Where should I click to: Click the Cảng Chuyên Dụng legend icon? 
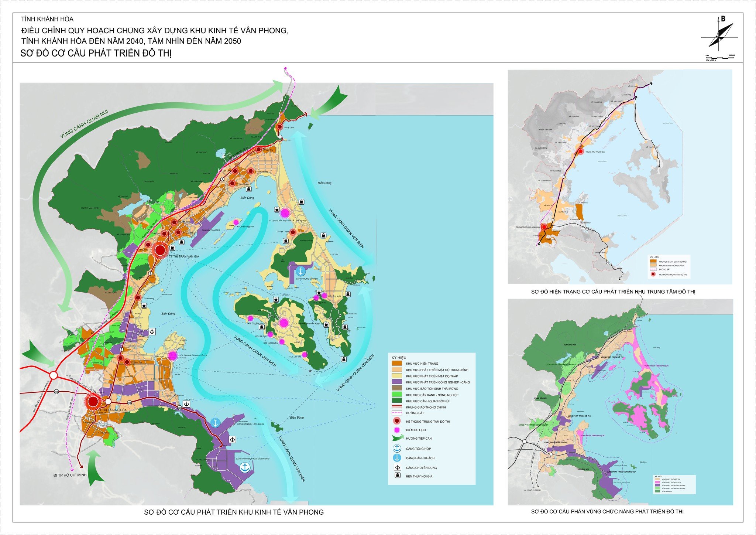click(397, 467)
